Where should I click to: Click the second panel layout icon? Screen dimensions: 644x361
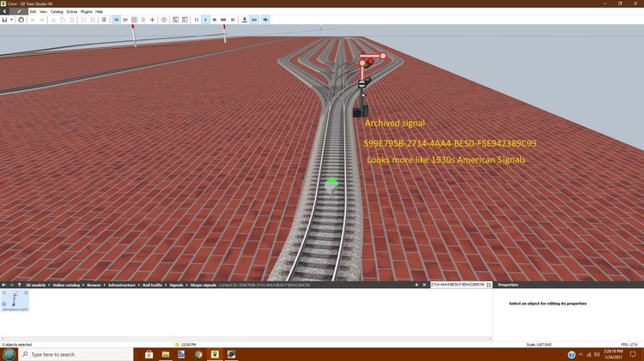tap(185, 20)
